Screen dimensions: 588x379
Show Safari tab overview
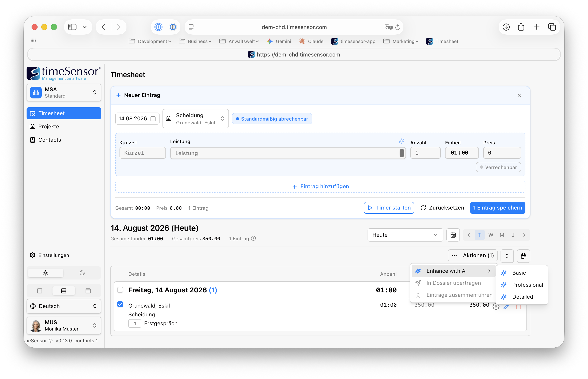pos(552,27)
